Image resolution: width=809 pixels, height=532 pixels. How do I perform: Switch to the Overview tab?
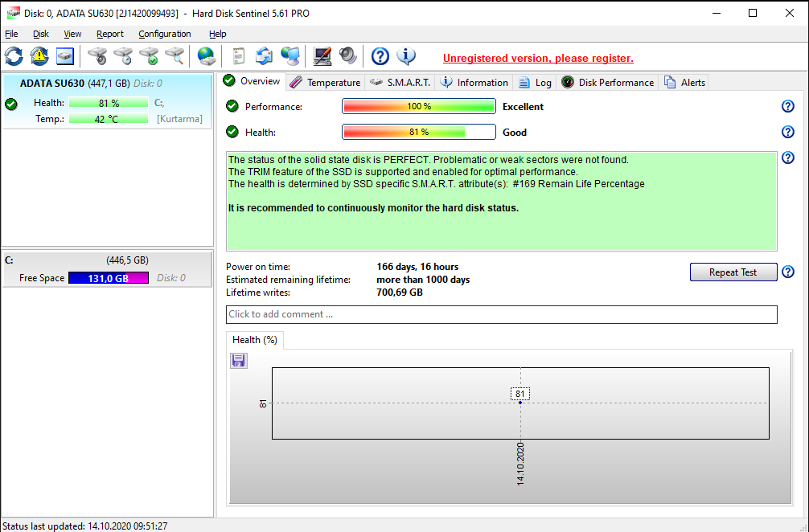click(253, 81)
